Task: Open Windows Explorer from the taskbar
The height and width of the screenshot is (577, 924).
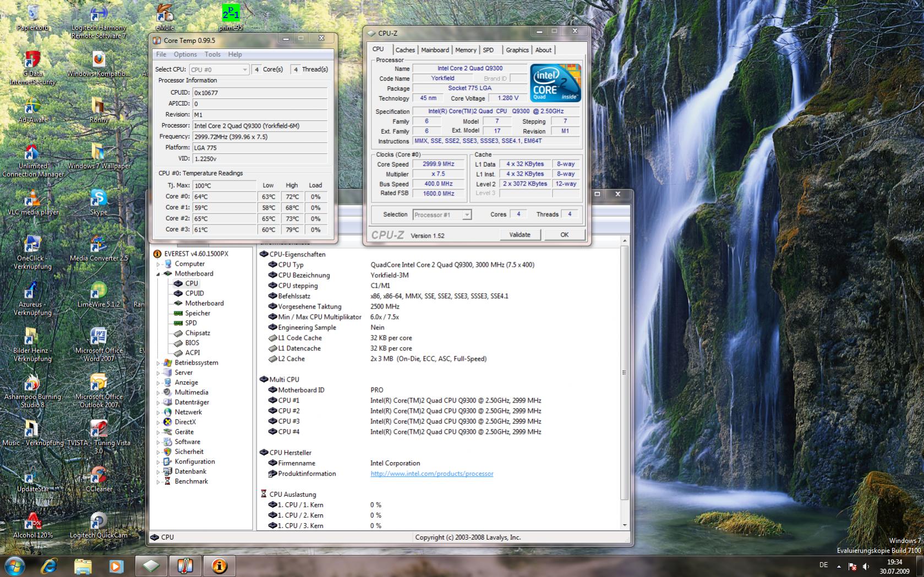Action: pos(83,565)
